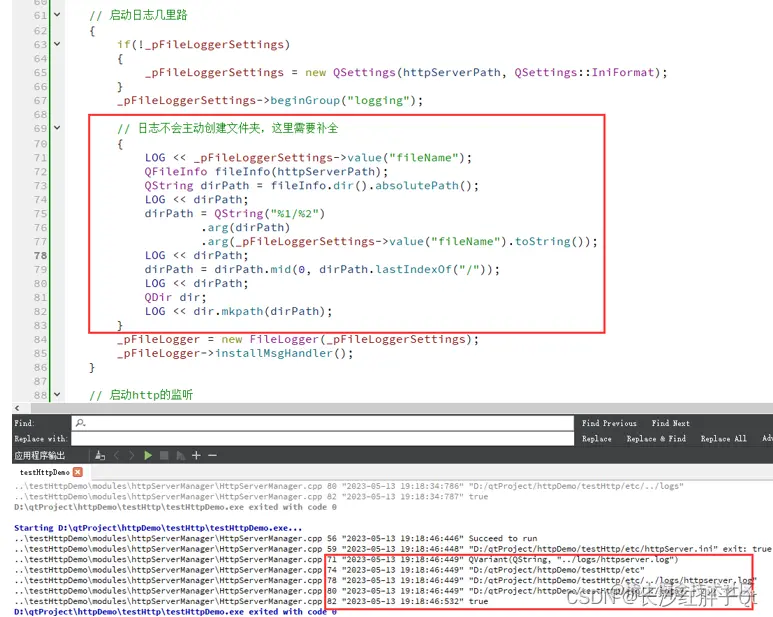
Task: Click the comment '// 启动日志几里路'
Action: pos(139,15)
